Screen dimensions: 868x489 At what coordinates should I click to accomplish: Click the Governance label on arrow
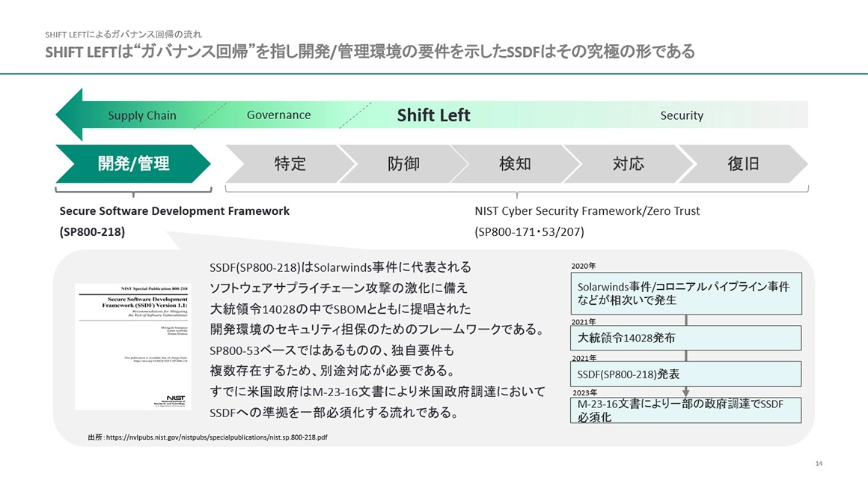tap(278, 115)
